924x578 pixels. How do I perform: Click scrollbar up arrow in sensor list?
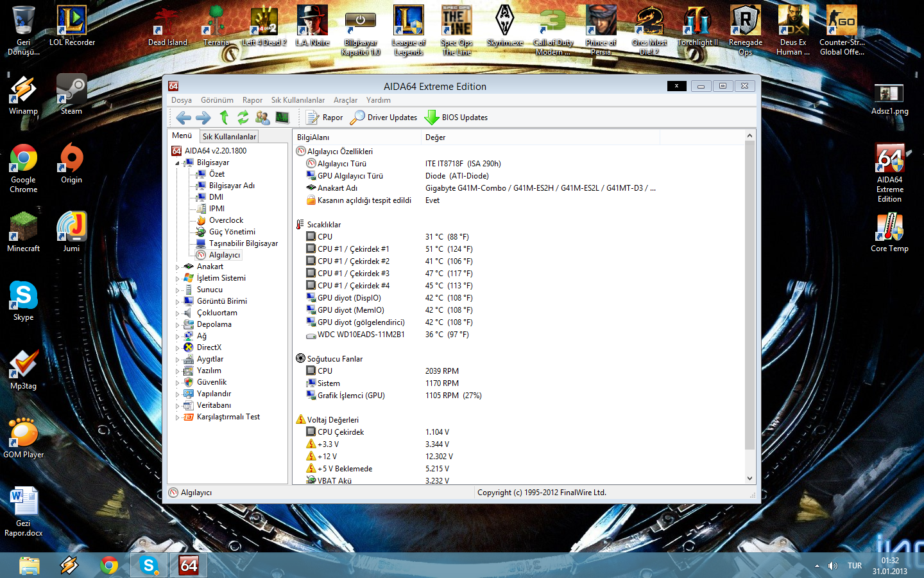(x=749, y=136)
